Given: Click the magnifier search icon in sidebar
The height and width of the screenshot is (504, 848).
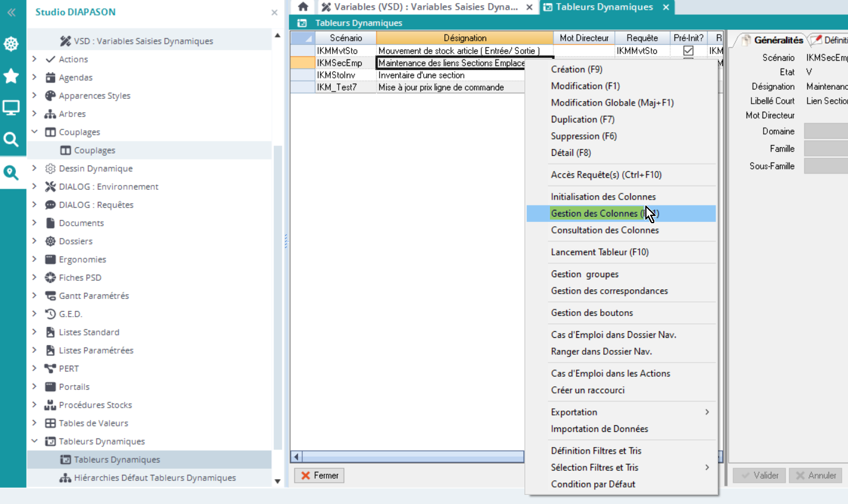Looking at the screenshot, I should (11, 140).
